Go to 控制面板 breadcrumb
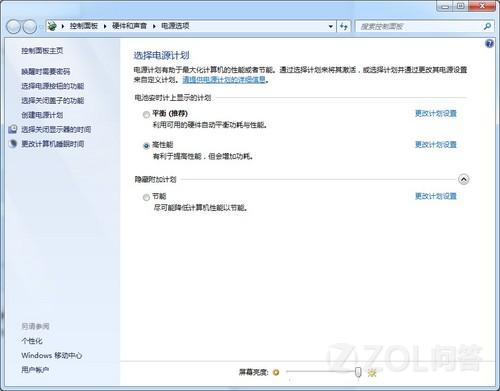Screen dimensions: 500x391 pyautogui.click(x=84, y=26)
